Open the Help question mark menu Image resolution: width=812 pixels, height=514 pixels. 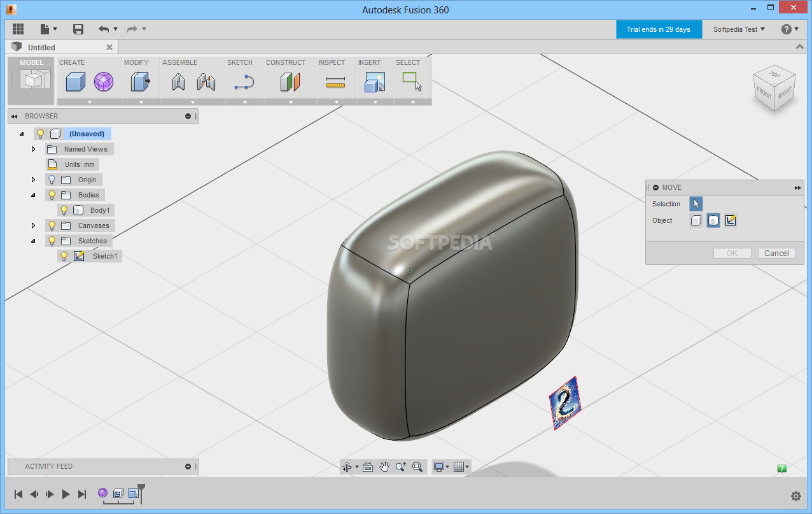coord(790,29)
